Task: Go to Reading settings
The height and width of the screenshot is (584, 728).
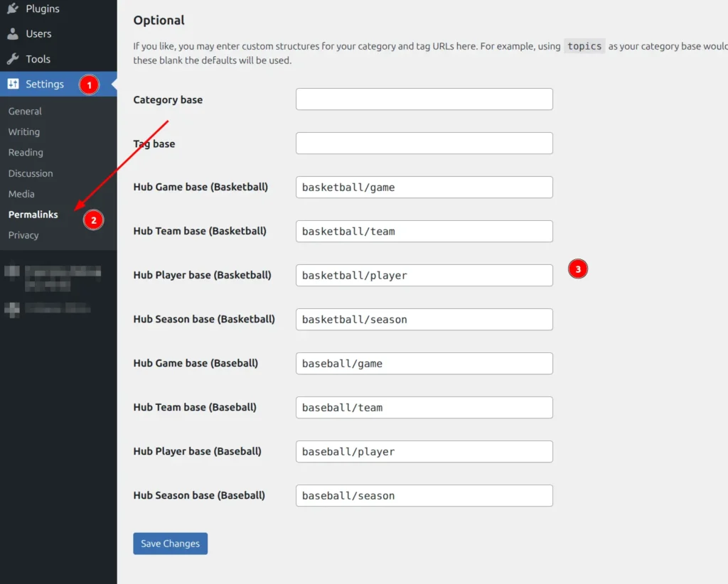Action: pyautogui.click(x=26, y=153)
